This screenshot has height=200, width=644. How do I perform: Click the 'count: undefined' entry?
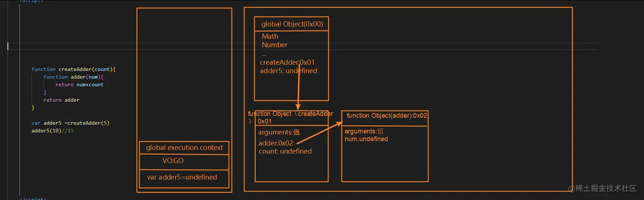coord(285,151)
